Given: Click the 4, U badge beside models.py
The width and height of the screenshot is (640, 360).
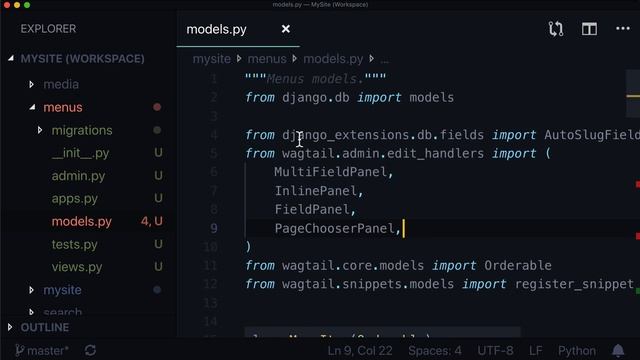Looking at the screenshot, I should 152,222.
